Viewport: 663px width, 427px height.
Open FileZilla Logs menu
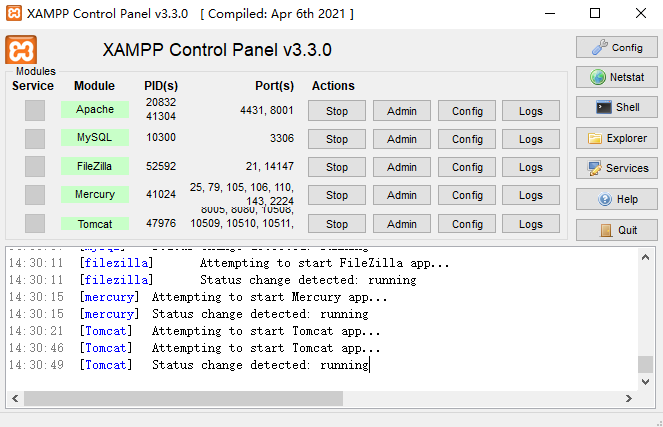pos(531,167)
